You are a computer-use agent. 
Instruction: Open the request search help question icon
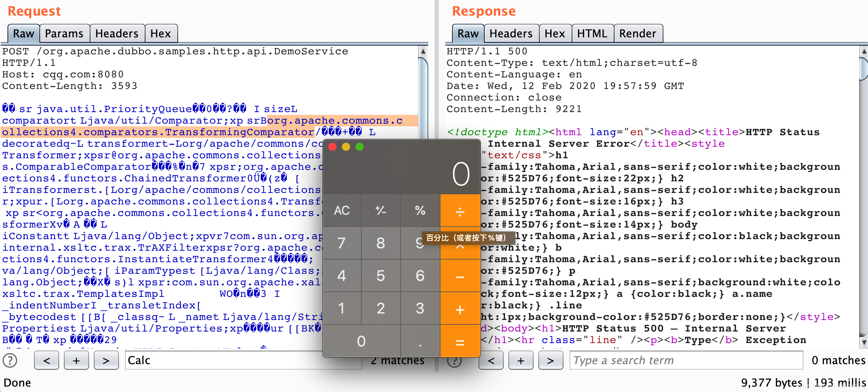(10, 360)
